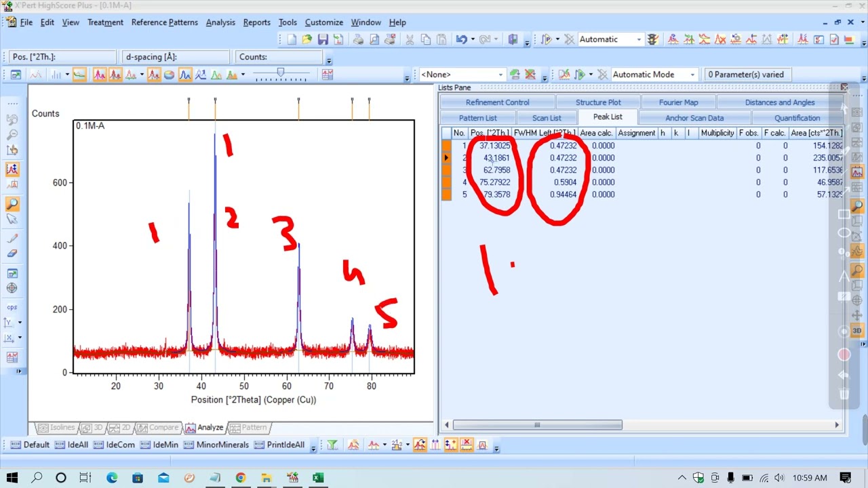This screenshot has height=488, width=868.
Task: Click the pen draw tool in left sidebar
Action: coord(12,238)
